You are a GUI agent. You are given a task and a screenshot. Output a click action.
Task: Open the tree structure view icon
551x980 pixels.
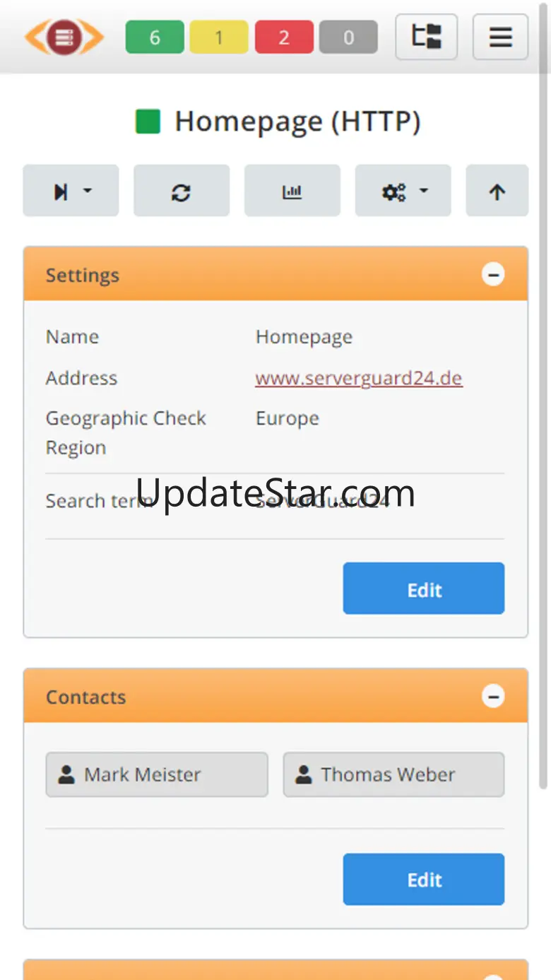click(427, 37)
